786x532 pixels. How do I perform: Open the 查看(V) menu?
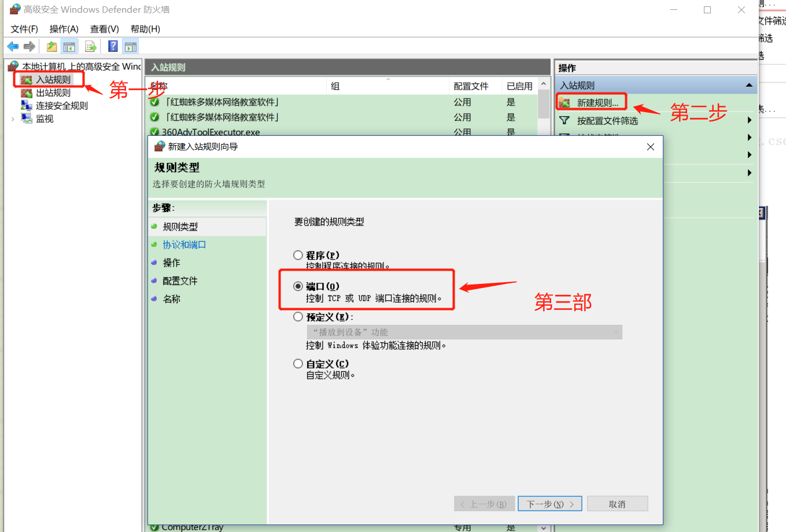104,29
